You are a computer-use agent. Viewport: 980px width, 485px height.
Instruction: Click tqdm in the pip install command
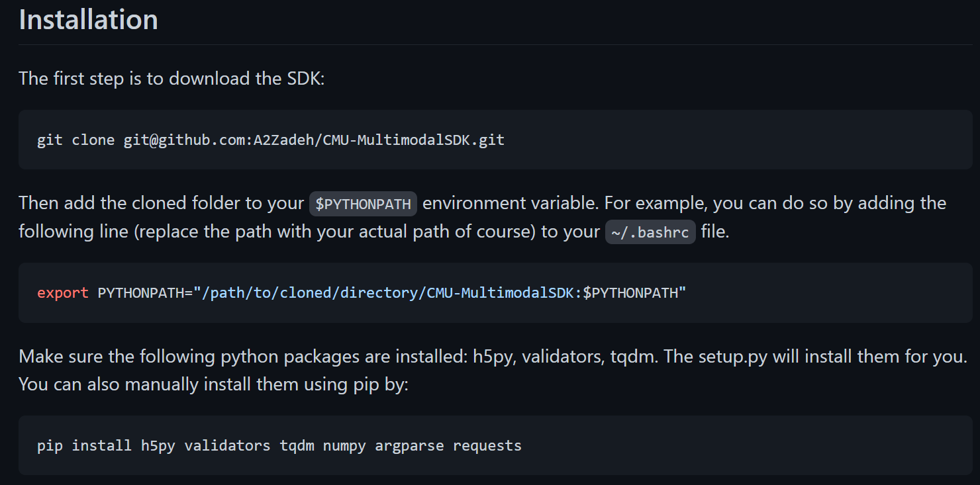click(x=296, y=446)
